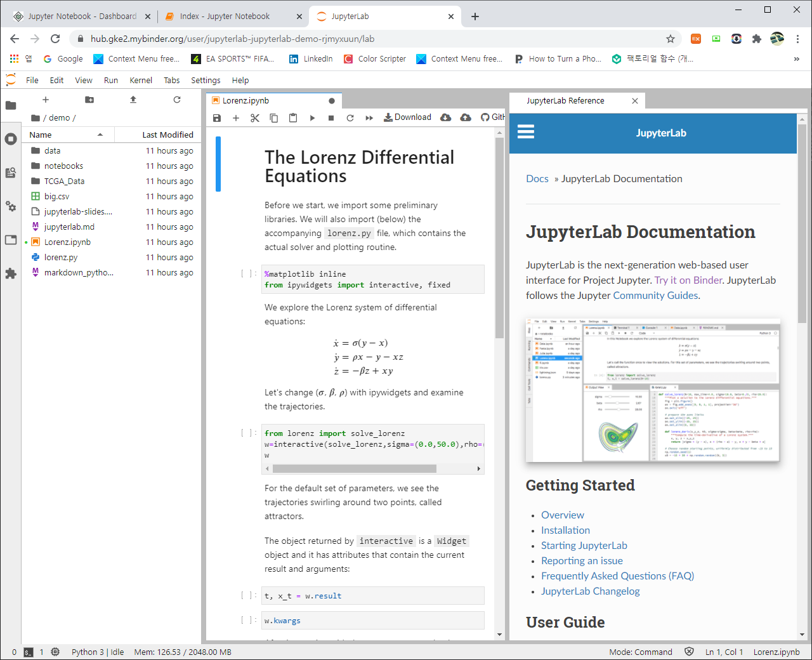Open the Run menu
This screenshot has height=660, width=812.
[111, 81]
